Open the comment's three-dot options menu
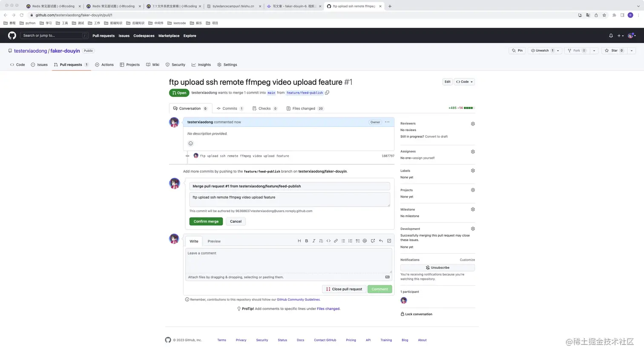 tap(387, 122)
